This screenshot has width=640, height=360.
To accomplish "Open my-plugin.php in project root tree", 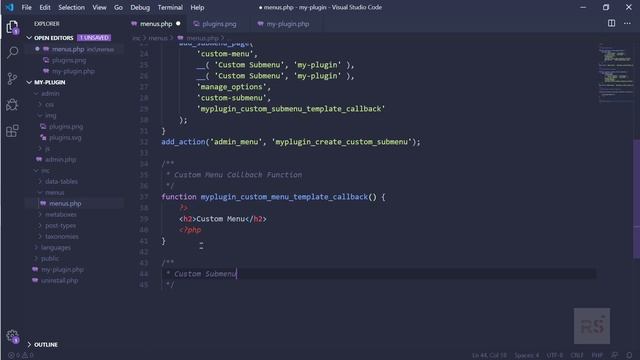I will point(62,269).
